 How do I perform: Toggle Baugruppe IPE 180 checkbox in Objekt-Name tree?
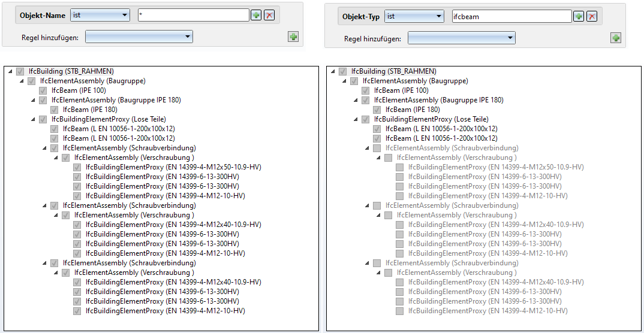43,100
